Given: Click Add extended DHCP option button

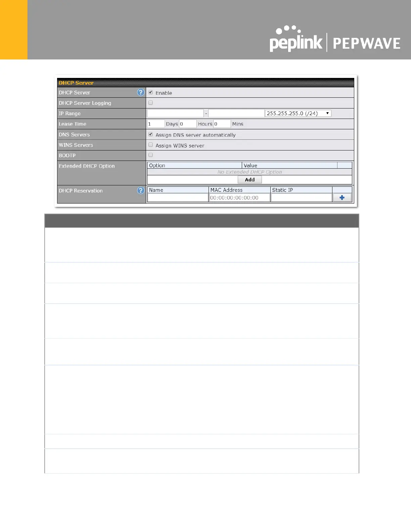Looking at the screenshot, I should (x=250, y=180).
